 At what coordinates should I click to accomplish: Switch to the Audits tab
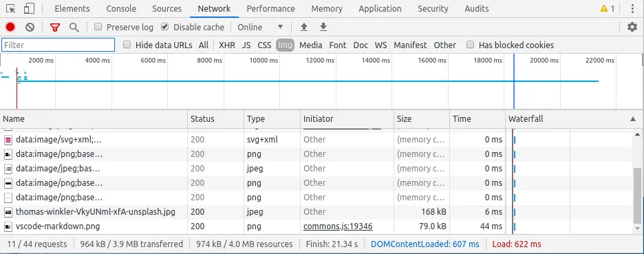(477, 9)
